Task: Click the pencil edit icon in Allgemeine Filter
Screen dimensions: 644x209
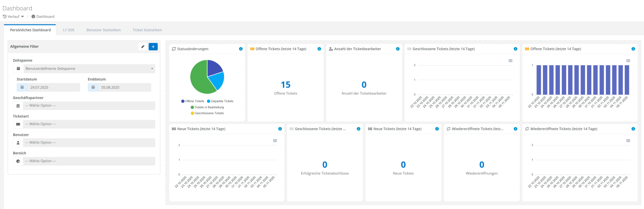Action: [143, 47]
